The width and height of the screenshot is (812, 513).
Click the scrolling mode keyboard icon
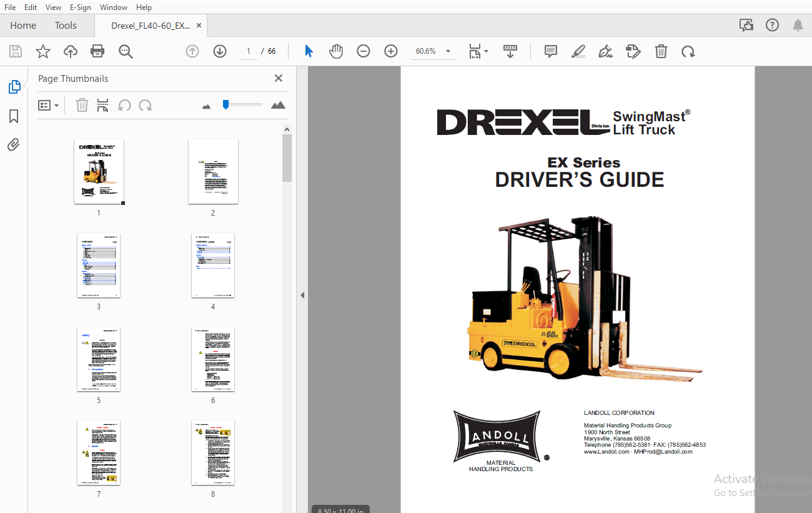(510, 51)
